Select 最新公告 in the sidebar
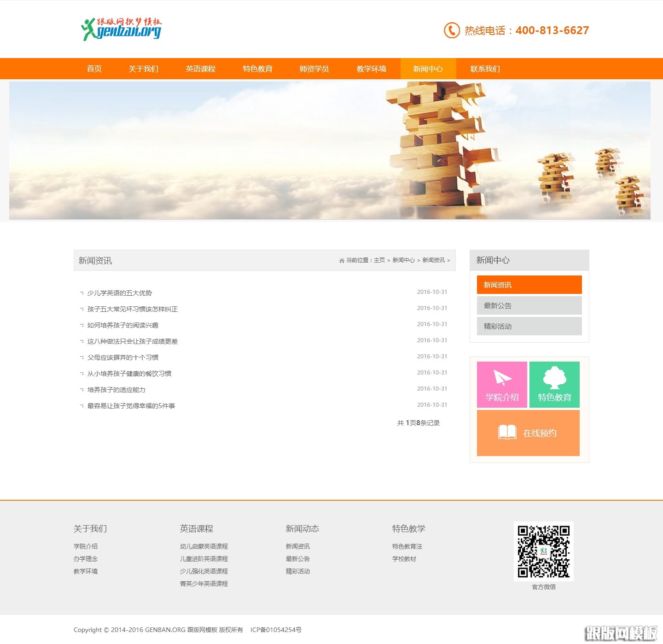 click(x=529, y=305)
